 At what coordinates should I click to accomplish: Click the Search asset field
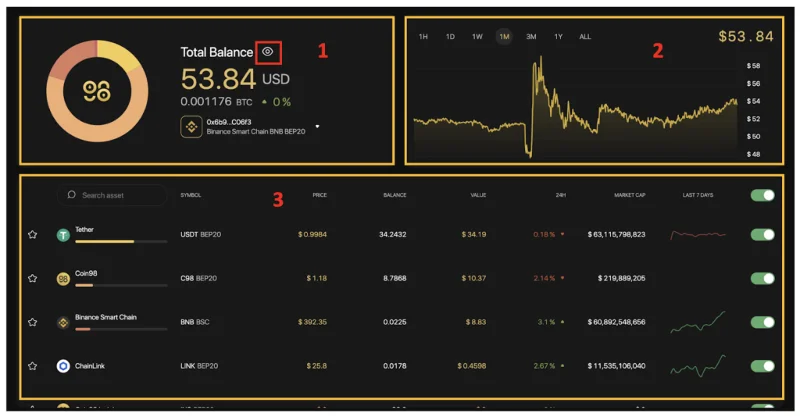point(112,195)
